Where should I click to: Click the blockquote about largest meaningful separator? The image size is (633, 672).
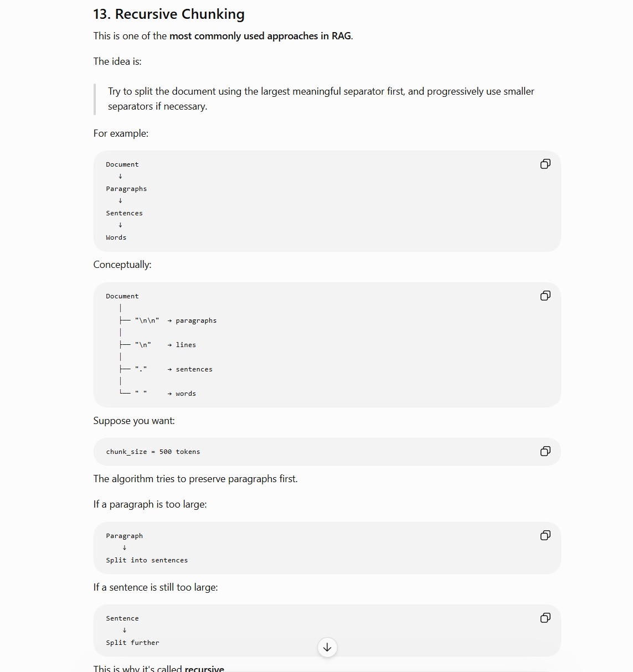tap(321, 99)
